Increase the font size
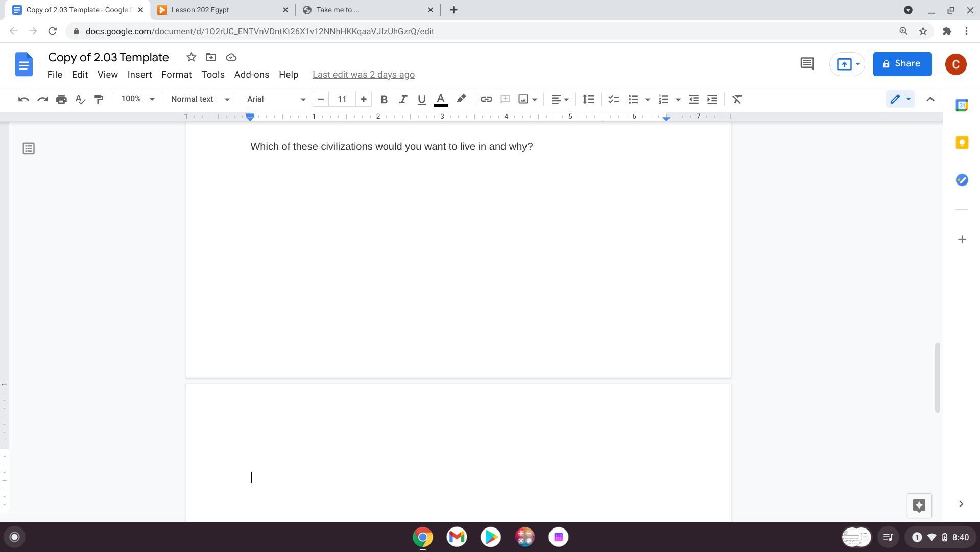Screen dimensions: 980x552 [364, 99]
